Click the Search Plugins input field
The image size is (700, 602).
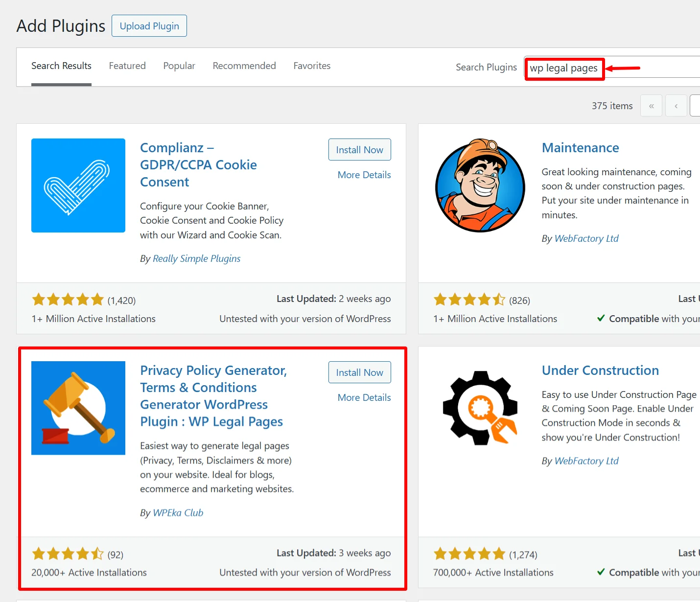[x=612, y=68]
